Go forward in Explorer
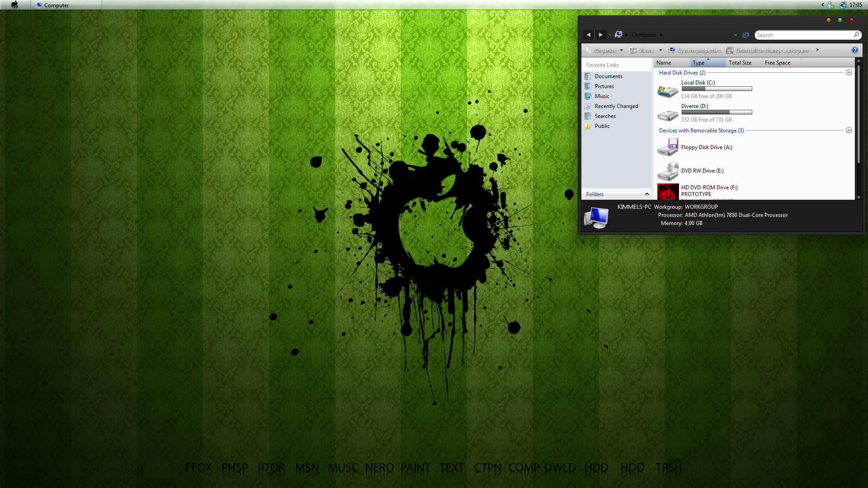The height and width of the screenshot is (488, 868). [601, 35]
